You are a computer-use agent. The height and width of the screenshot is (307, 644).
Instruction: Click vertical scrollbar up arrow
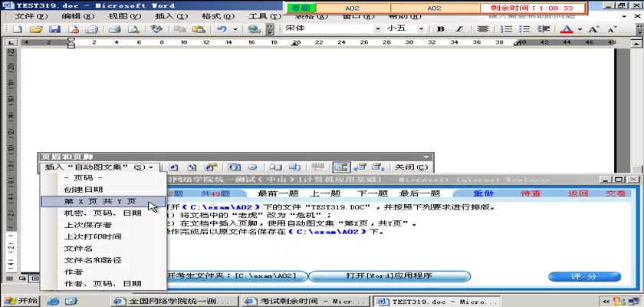(x=636, y=42)
